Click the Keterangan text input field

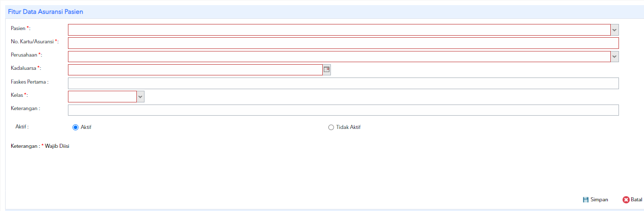(343, 110)
